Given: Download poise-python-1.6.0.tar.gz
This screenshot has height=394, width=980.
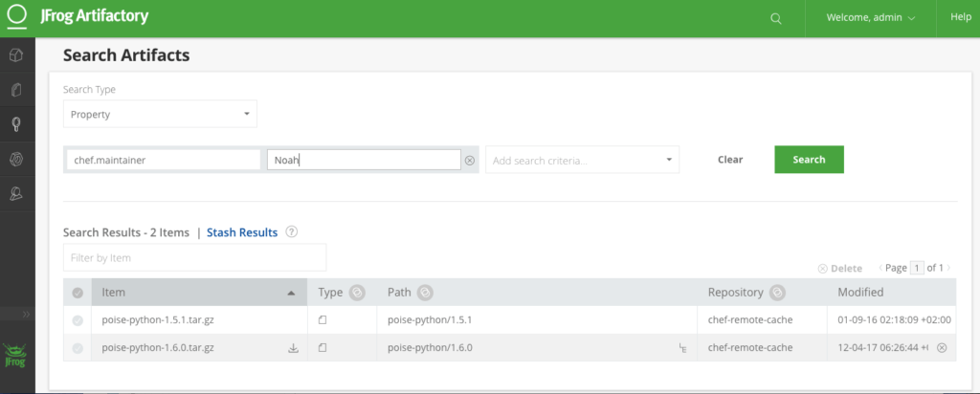Looking at the screenshot, I should (x=293, y=348).
